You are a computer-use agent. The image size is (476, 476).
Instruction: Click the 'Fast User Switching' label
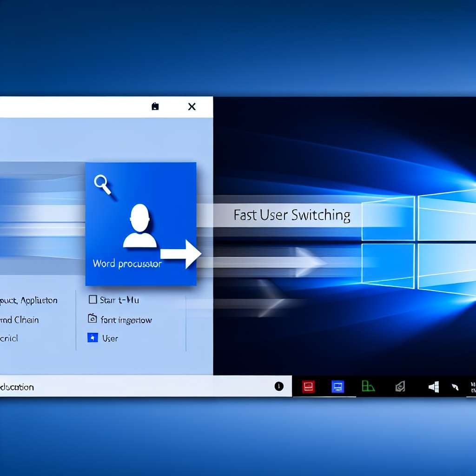click(x=291, y=216)
